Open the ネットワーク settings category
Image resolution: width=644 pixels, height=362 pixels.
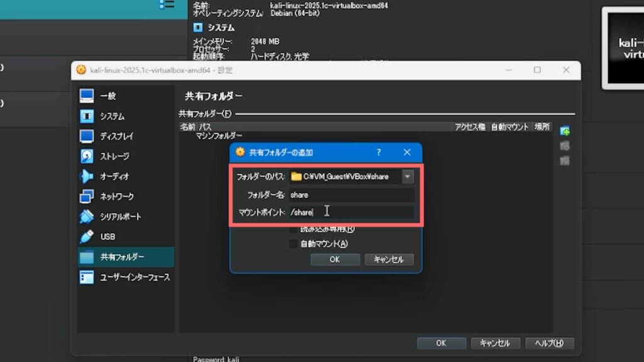pos(126,197)
